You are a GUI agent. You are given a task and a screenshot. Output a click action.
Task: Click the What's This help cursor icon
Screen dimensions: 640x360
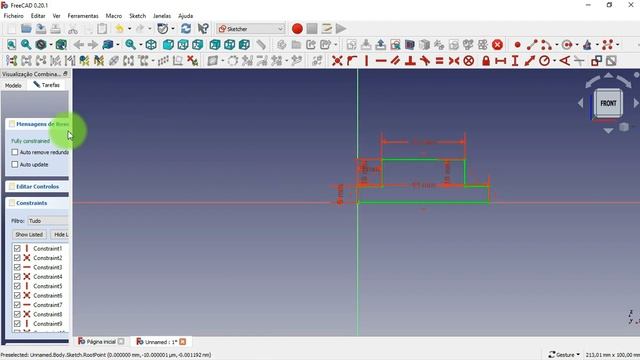tap(203, 29)
